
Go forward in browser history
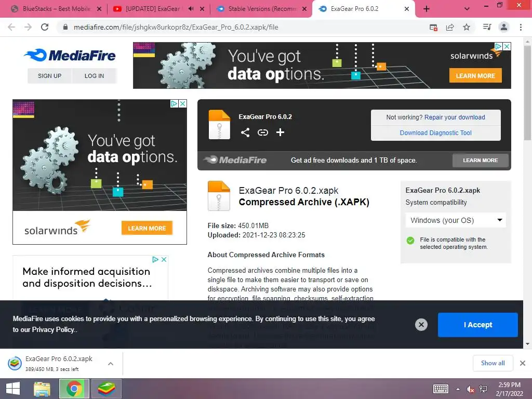coord(28,27)
